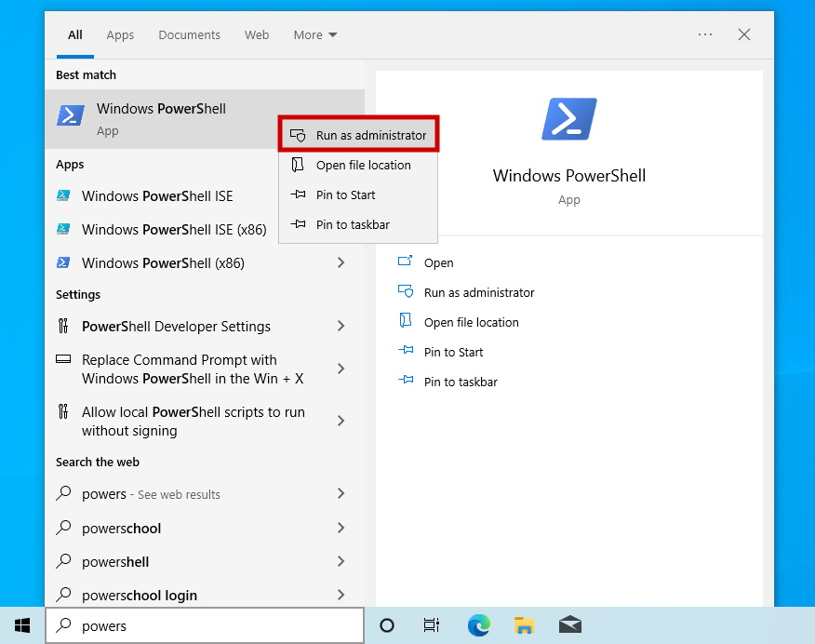Image resolution: width=815 pixels, height=644 pixels.
Task: Click the Task View taskbar icon
Action: (x=432, y=625)
